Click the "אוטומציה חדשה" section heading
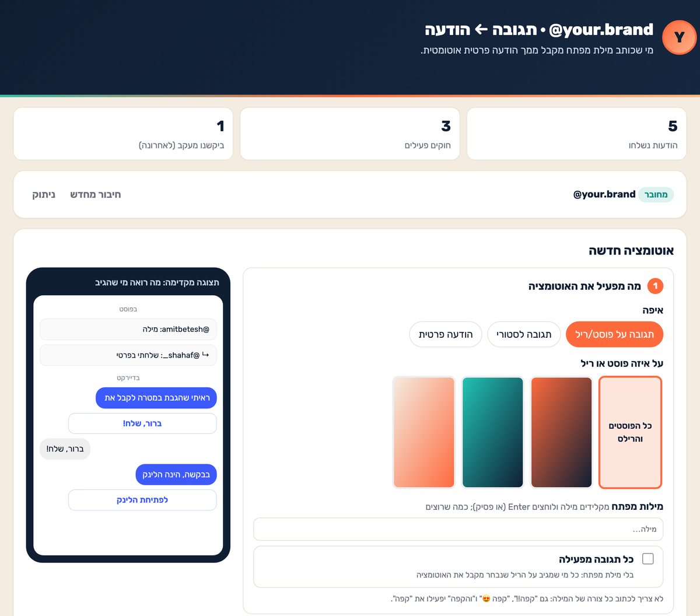Screen dimensions: 700x616 (x=631, y=251)
